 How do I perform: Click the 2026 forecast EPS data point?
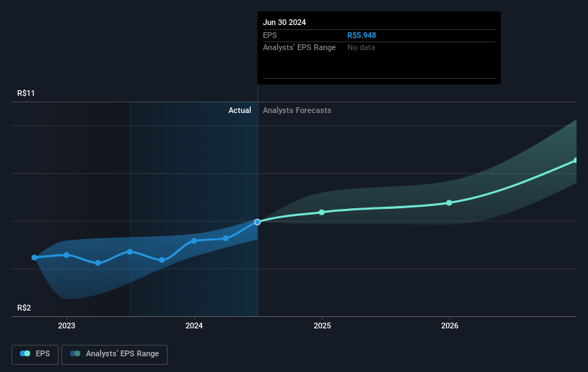click(x=449, y=202)
